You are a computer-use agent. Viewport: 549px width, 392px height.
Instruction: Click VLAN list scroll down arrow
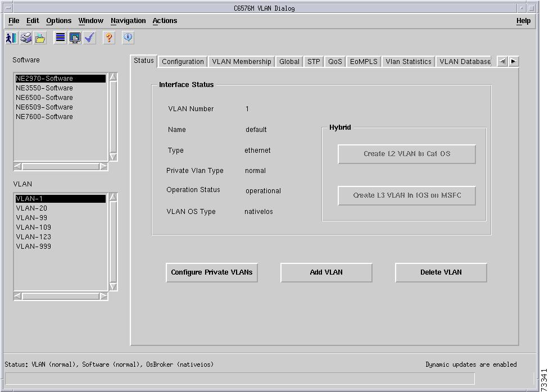(113, 286)
